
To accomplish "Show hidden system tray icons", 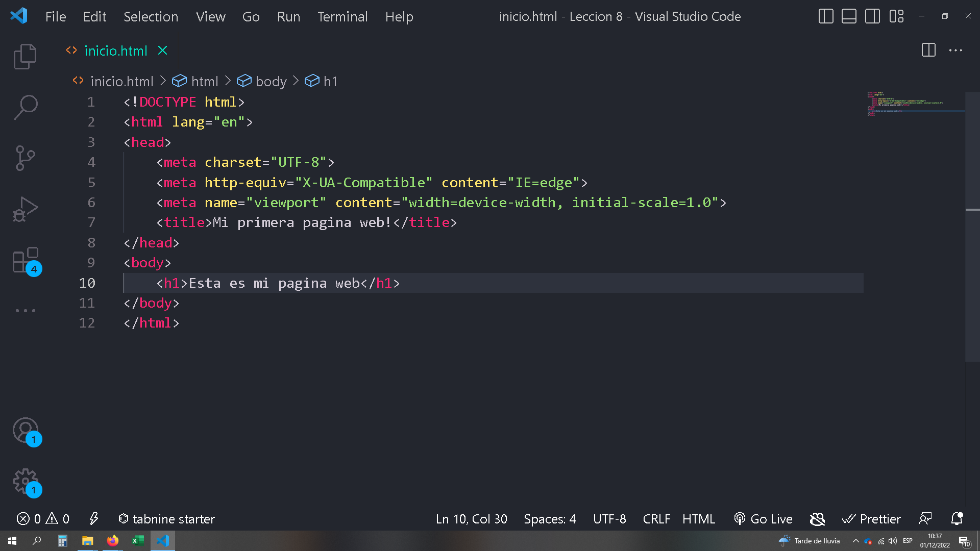I will click(856, 541).
